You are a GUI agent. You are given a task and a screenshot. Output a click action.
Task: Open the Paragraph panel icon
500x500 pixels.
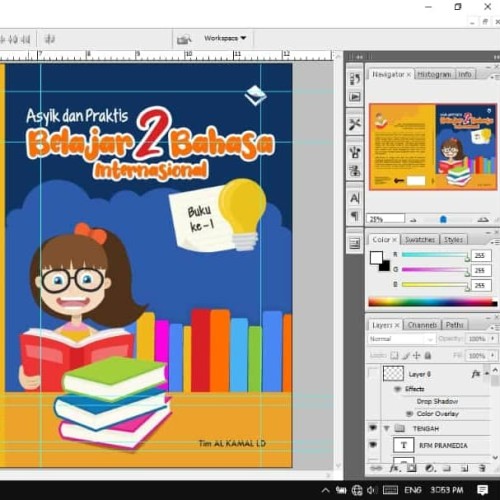coord(355,216)
